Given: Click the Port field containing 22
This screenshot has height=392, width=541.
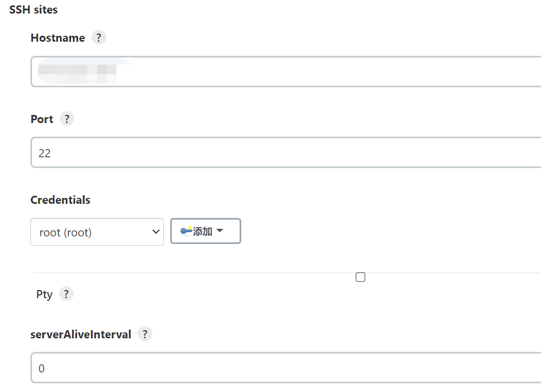Looking at the screenshot, I should click(286, 152).
